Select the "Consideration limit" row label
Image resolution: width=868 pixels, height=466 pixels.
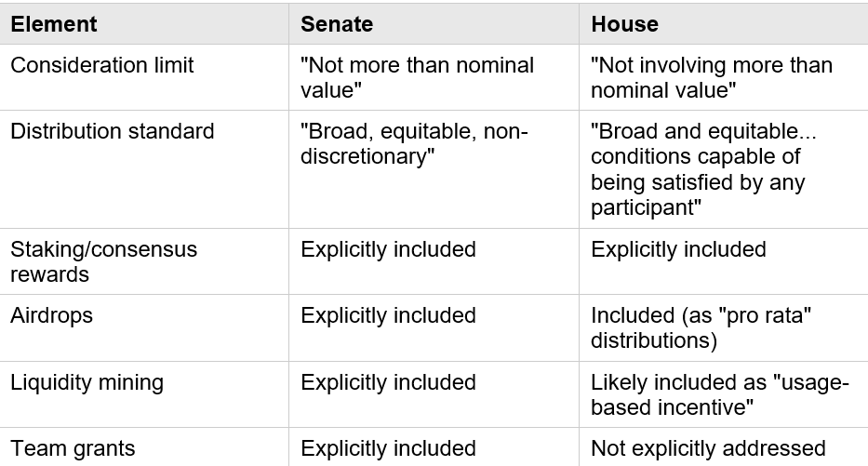coord(102,65)
